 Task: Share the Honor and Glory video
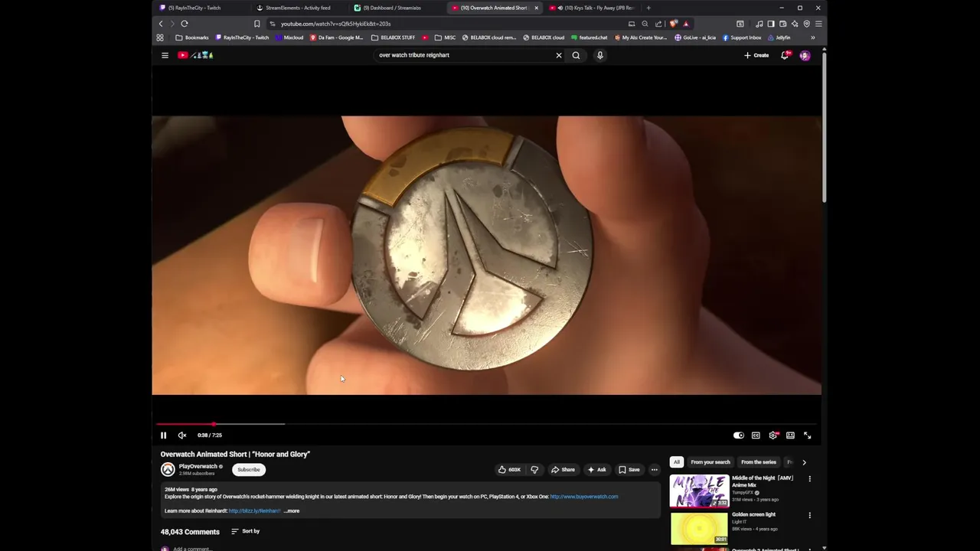point(563,470)
